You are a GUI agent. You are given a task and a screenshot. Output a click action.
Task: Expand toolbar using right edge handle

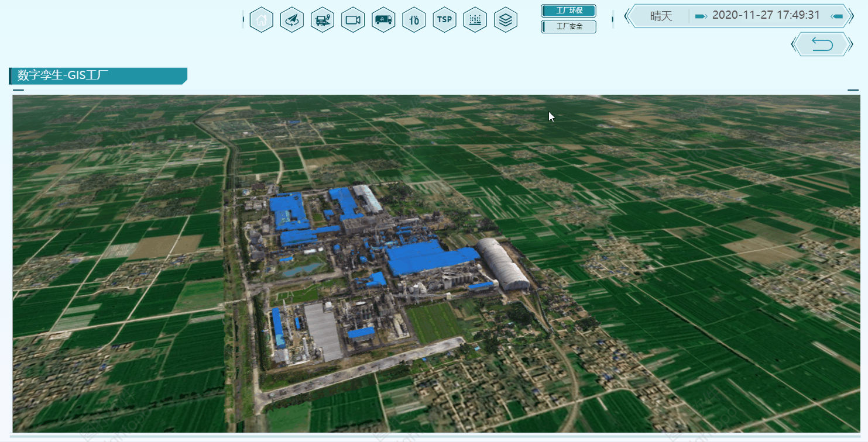tap(612, 19)
